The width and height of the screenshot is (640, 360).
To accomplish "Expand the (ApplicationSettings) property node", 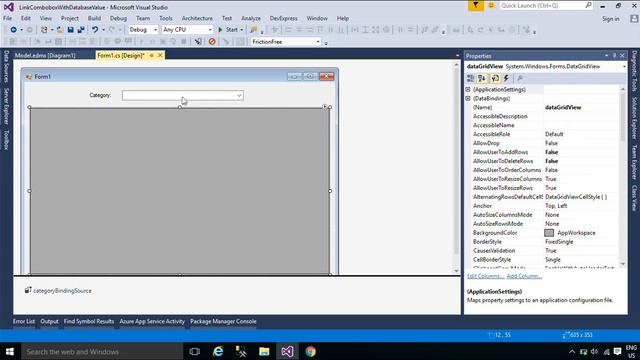I will click(468, 89).
